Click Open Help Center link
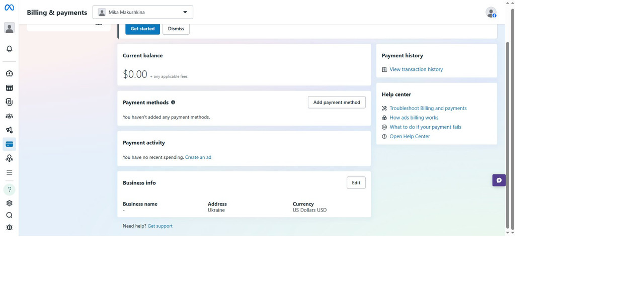The image size is (644, 308). (x=410, y=136)
